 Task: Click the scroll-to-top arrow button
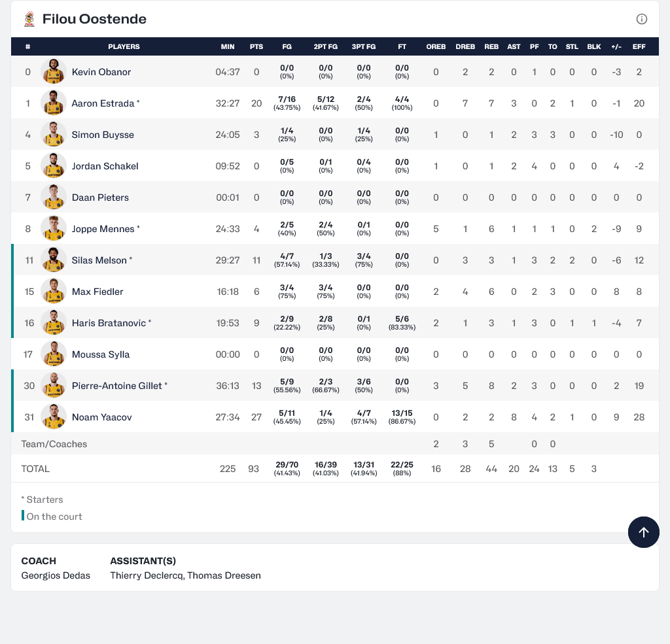pyautogui.click(x=643, y=532)
